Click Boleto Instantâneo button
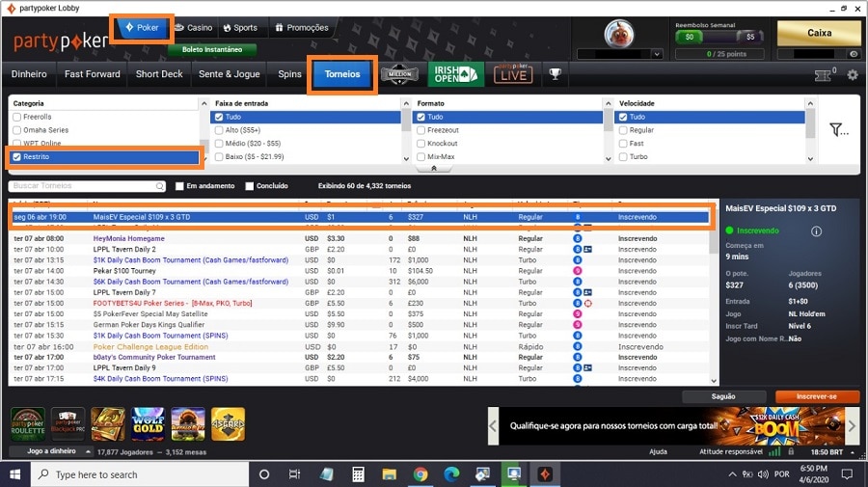Image resolution: width=868 pixels, height=487 pixels. coord(212,50)
